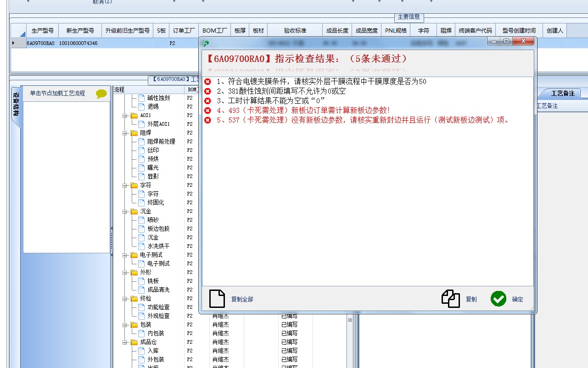Click the page icon of the 喷砂 node
The width and height of the screenshot is (588, 368).
click(x=141, y=220)
